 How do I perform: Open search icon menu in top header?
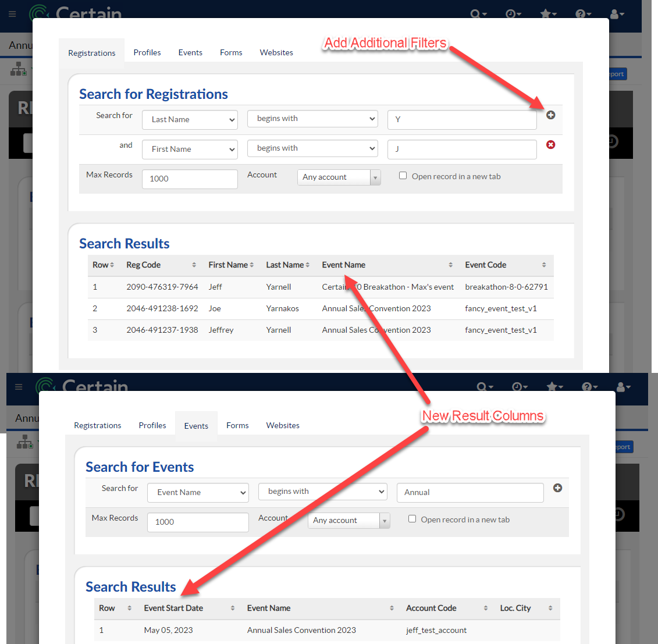478,15
